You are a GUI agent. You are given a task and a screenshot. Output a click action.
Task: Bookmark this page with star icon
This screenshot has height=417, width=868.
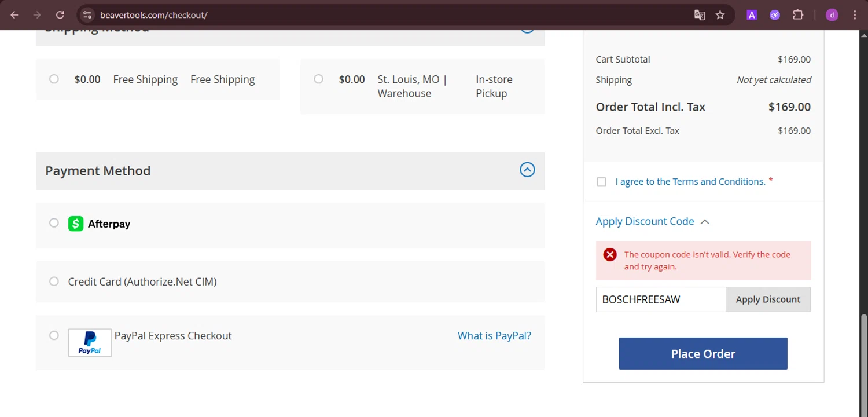(x=720, y=15)
